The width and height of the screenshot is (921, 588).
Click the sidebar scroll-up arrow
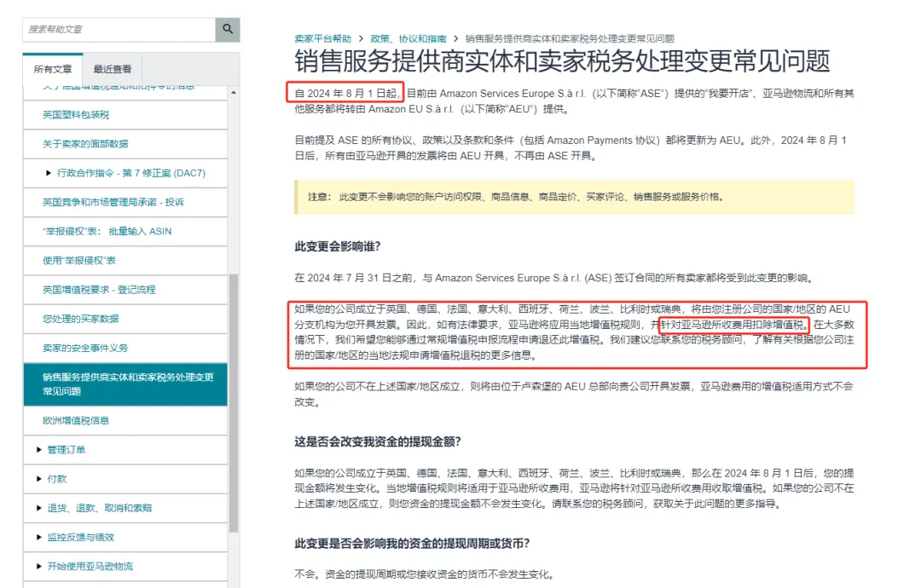point(234,93)
